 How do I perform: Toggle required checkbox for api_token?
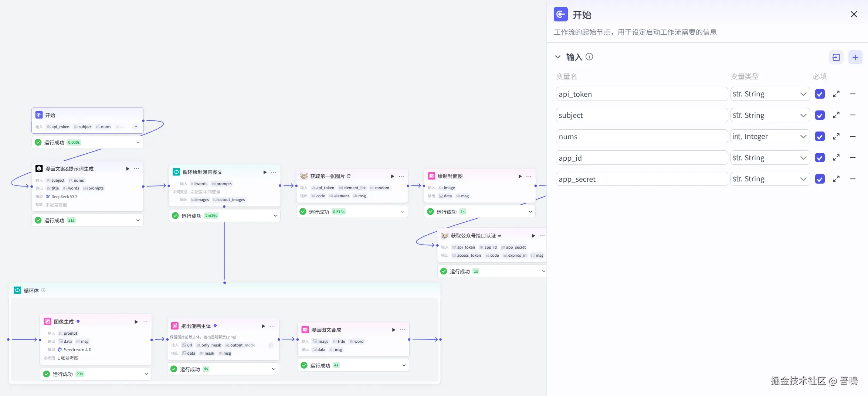click(820, 94)
